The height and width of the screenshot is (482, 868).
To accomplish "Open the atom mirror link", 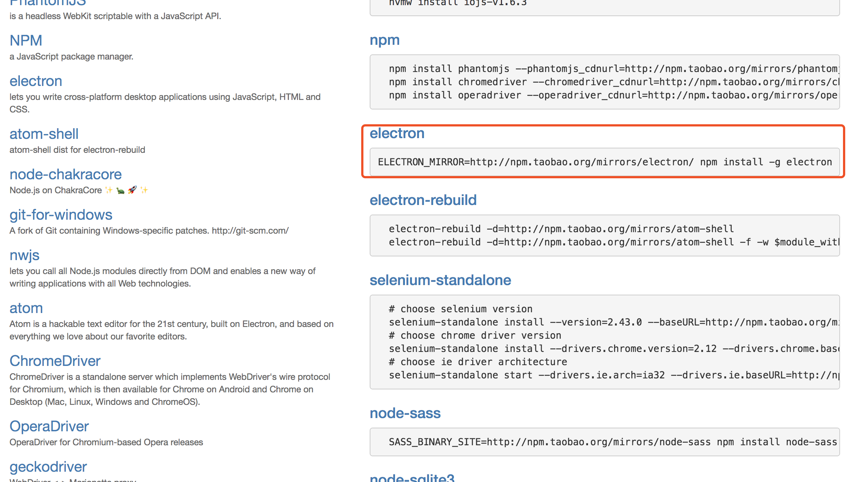I will tap(26, 308).
